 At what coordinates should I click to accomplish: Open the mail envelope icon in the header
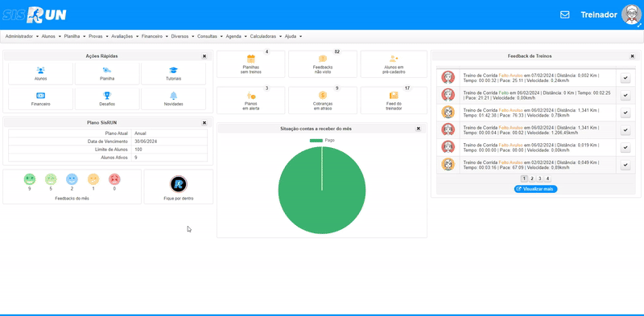click(x=565, y=14)
